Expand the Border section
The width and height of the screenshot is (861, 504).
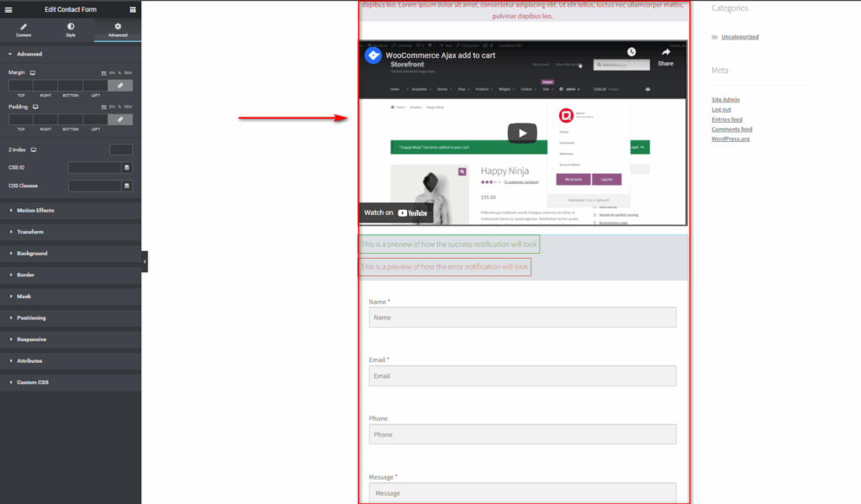click(x=71, y=275)
